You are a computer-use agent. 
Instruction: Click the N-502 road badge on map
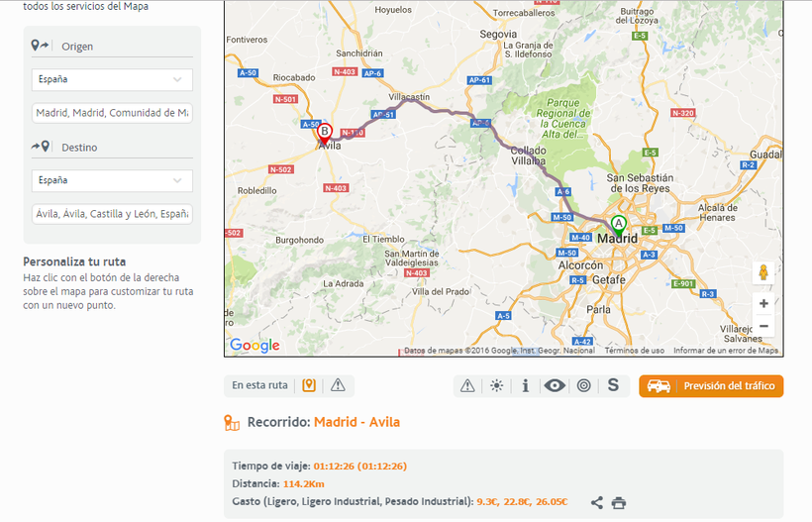click(x=280, y=169)
